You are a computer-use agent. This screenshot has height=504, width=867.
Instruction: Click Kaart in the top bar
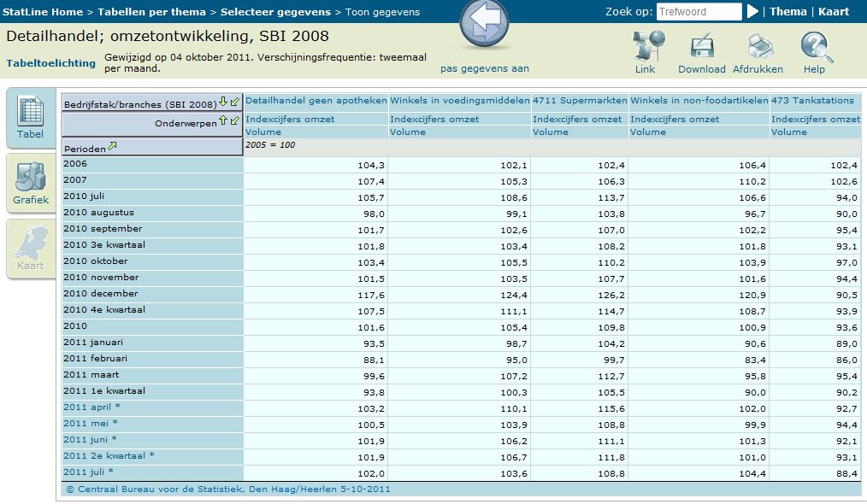tap(834, 12)
